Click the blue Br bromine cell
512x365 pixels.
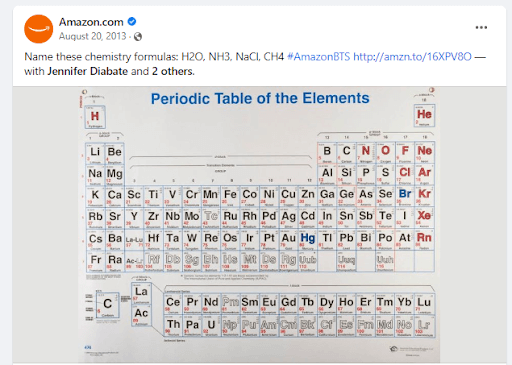click(x=405, y=196)
